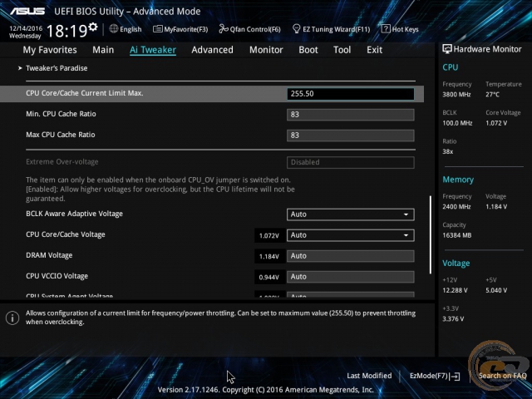Click the Max CPU Cache Ratio field
This screenshot has height=399, width=532.
click(x=351, y=135)
